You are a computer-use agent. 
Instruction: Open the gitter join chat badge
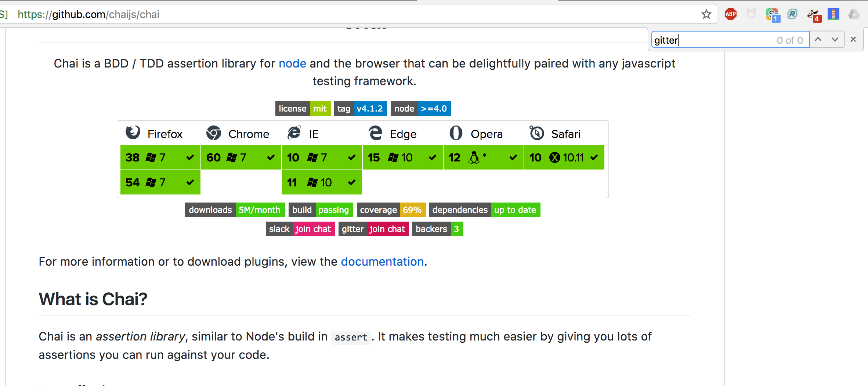[373, 229]
